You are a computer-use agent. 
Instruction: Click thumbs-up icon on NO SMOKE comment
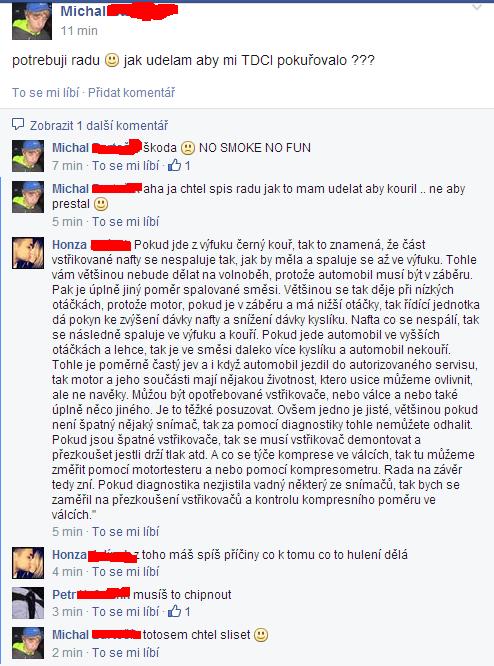(x=175, y=165)
